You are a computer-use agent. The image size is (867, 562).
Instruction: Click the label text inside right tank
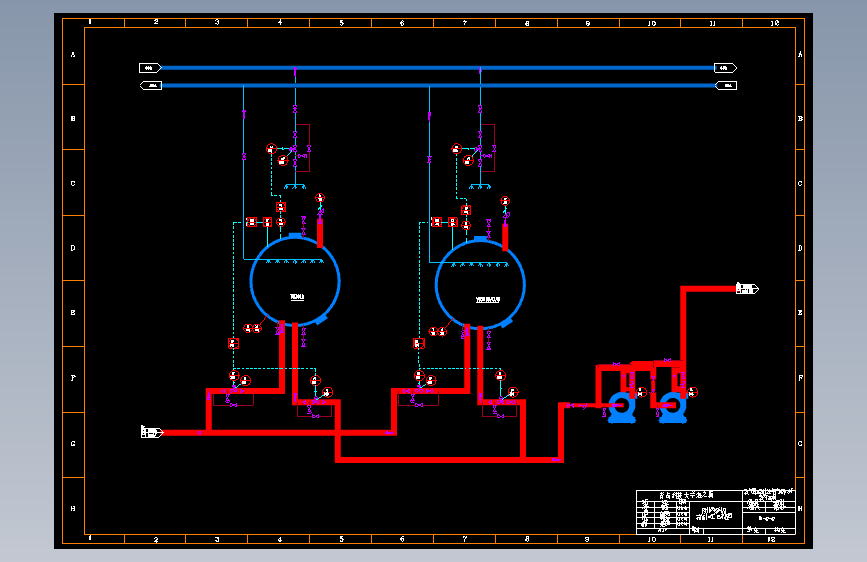tap(488, 300)
